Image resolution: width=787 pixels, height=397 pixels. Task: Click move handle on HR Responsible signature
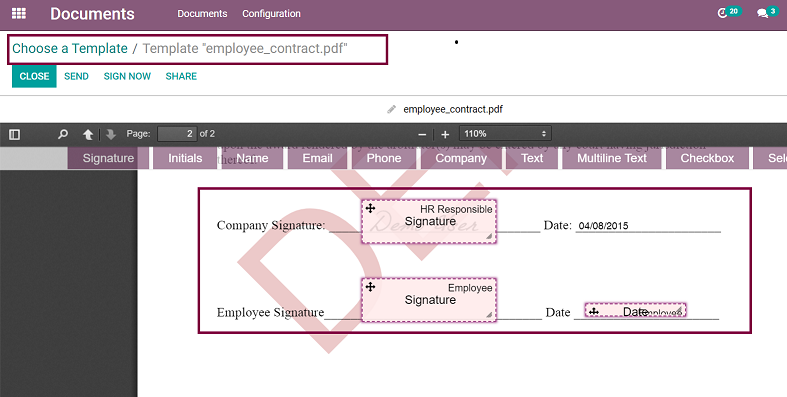pos(370,208)
